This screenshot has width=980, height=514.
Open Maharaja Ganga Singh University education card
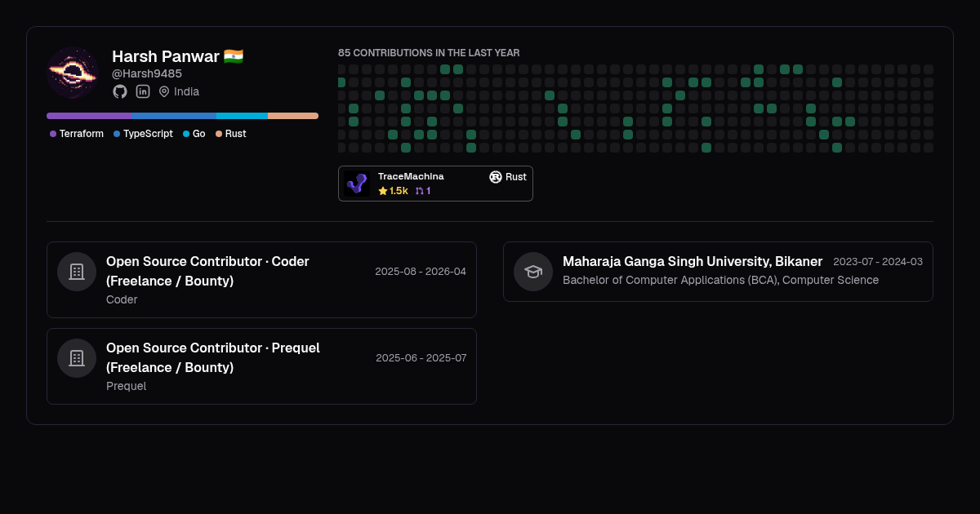click(x=718, y=272)
